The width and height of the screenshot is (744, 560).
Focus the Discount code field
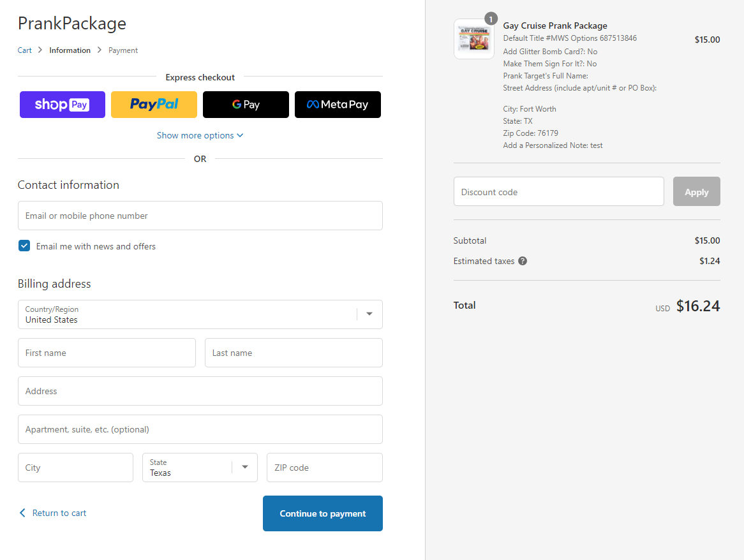point(558,191)
